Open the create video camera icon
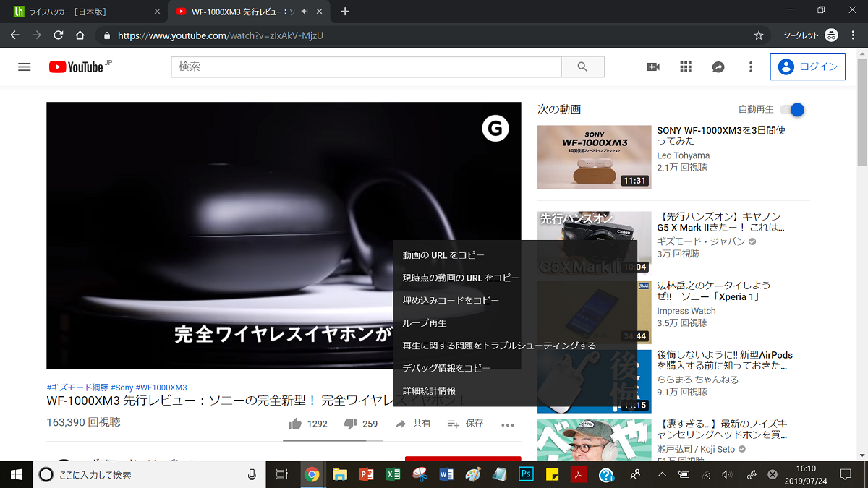Viewport: 868px width, 488px height. 653,67
